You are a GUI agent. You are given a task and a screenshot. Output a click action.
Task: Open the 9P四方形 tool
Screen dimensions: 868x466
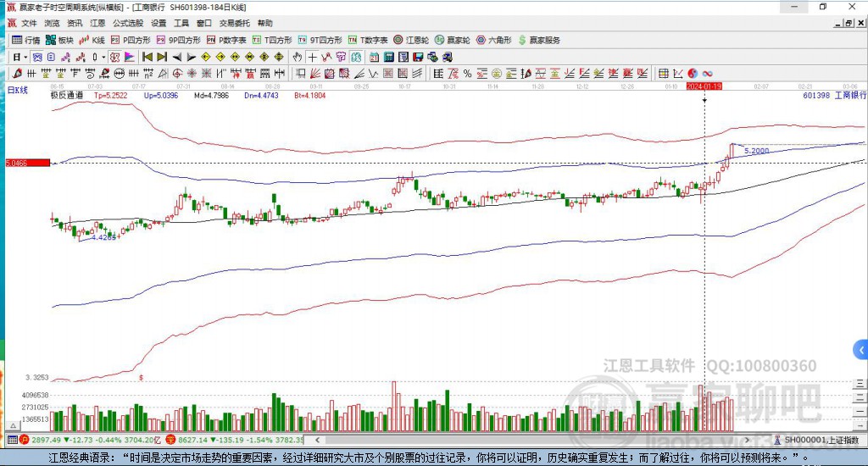pyautogui.click(x=178, y=40)
